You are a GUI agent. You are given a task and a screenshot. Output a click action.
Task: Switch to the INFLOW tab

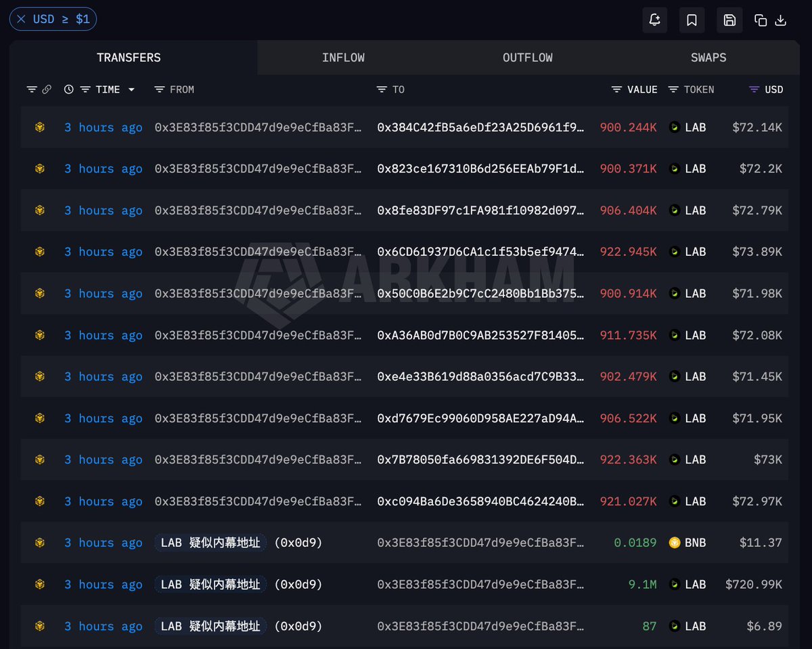(343, 58)
